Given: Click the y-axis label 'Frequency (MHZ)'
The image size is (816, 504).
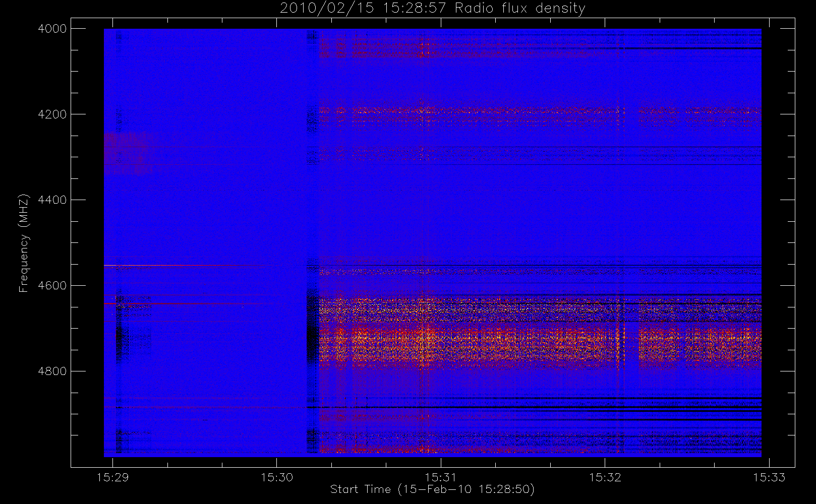Looking at the screenshot, I should (x=24, y=243).
